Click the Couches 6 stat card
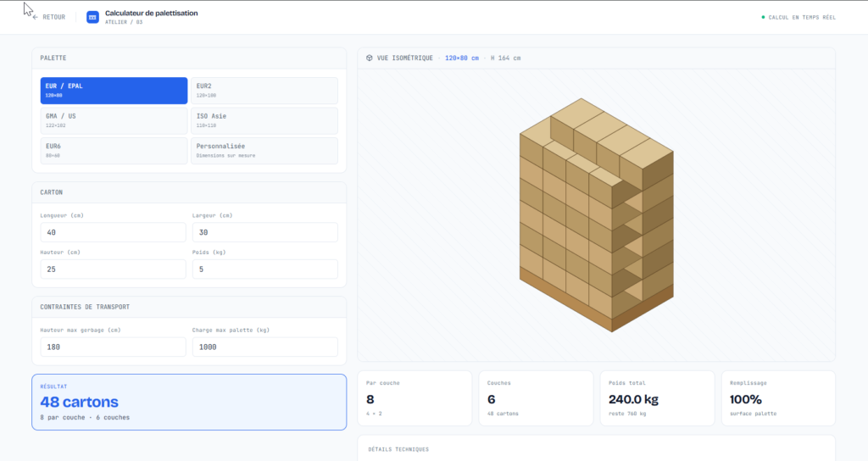Viewport: 868px width, 461px height. click(x=536, y=398)
